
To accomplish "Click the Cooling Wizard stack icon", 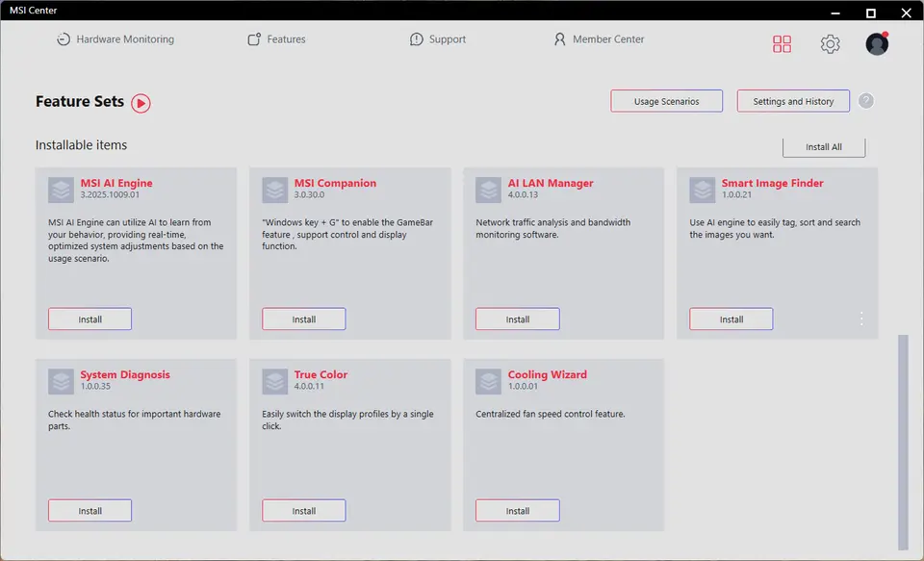I will pos(489,381).
